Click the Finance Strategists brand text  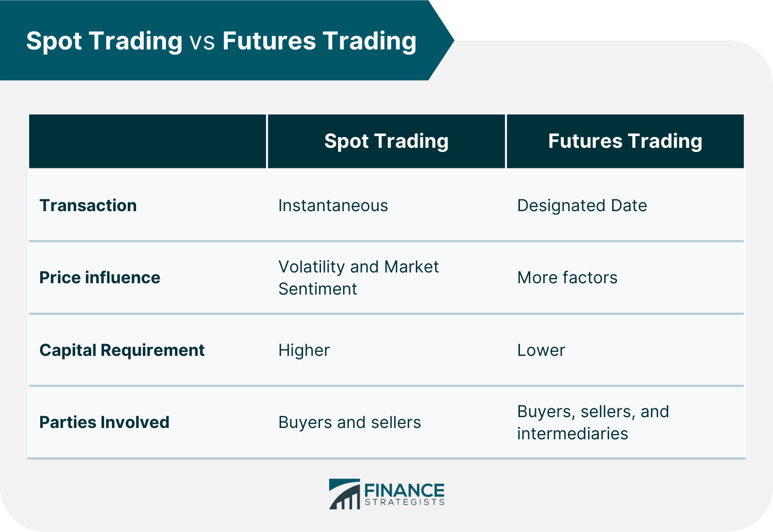click(405, 494)
